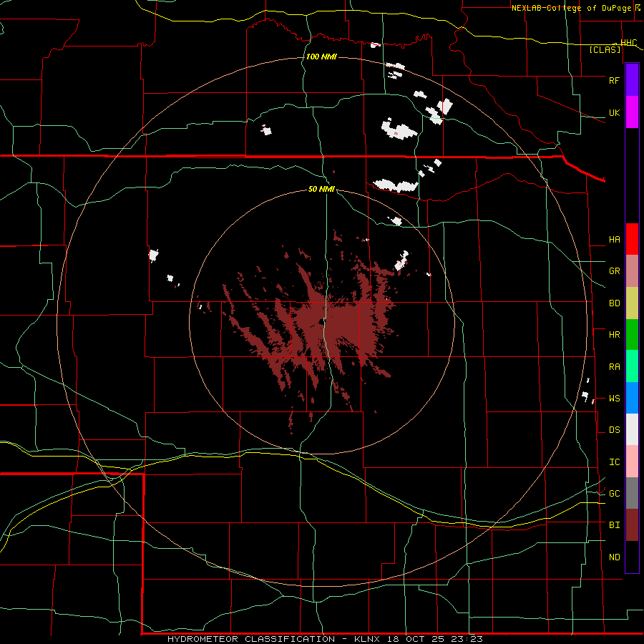
Task: Click 'HYDROMETEOR CLASSIFICATION' in the footer caption
Action: click(251, 639)
